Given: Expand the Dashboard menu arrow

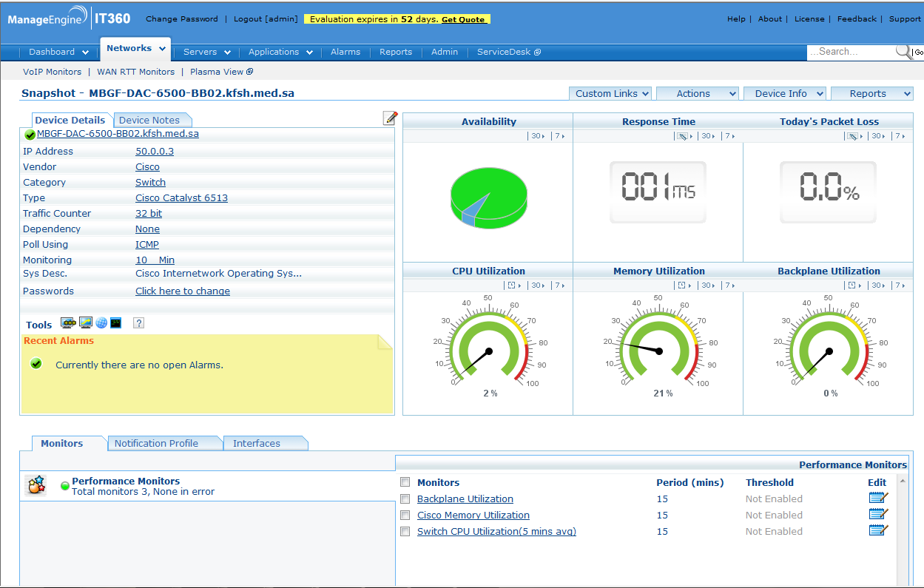Looking at the screenshot, I should pos(86,53).
